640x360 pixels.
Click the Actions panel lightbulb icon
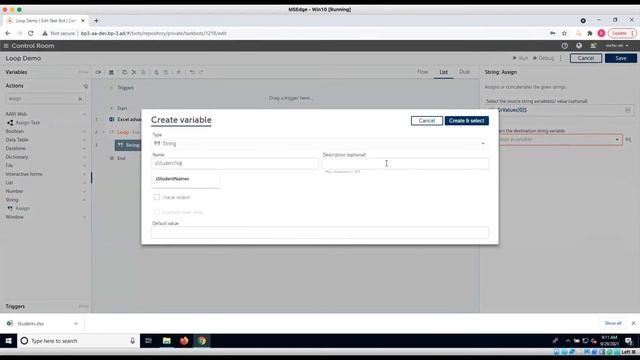pyautogui.click(x=86, y=86)
